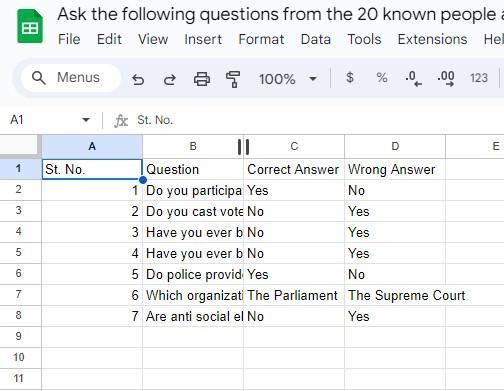Viewport: 504px width, 391px height.
Task: Undo the last action
Action: point(138,80)
